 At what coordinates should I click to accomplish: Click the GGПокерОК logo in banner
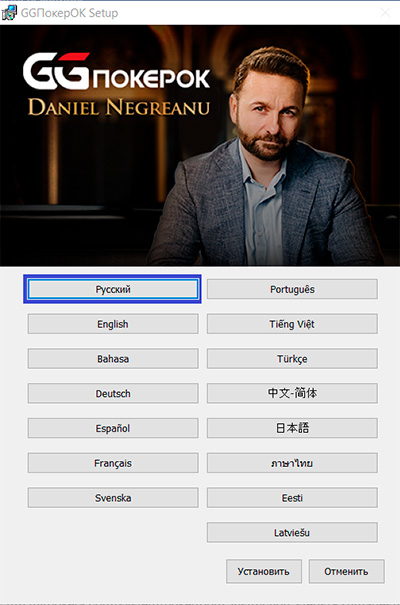click(116, 71)
